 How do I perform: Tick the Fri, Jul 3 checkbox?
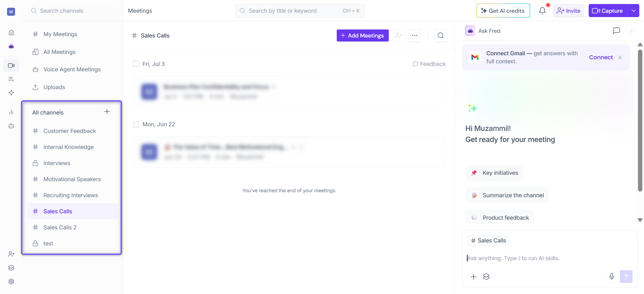point(136,64)
